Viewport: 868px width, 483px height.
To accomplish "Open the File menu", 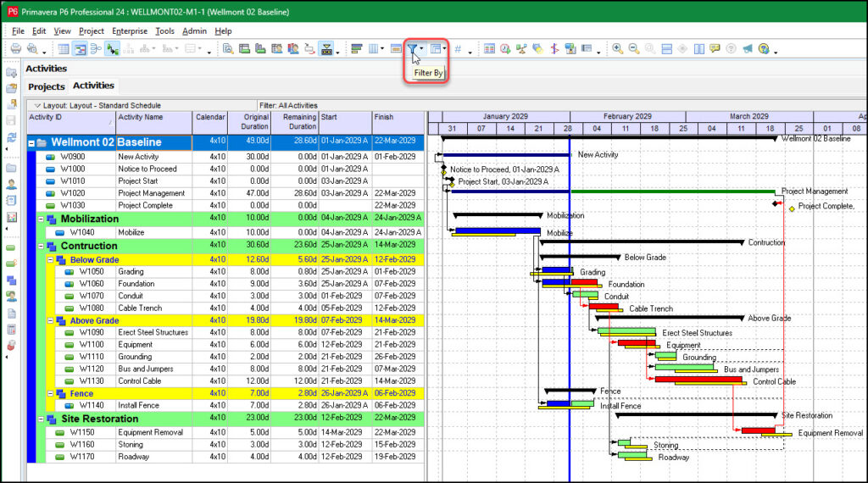I will click(18, 31).
